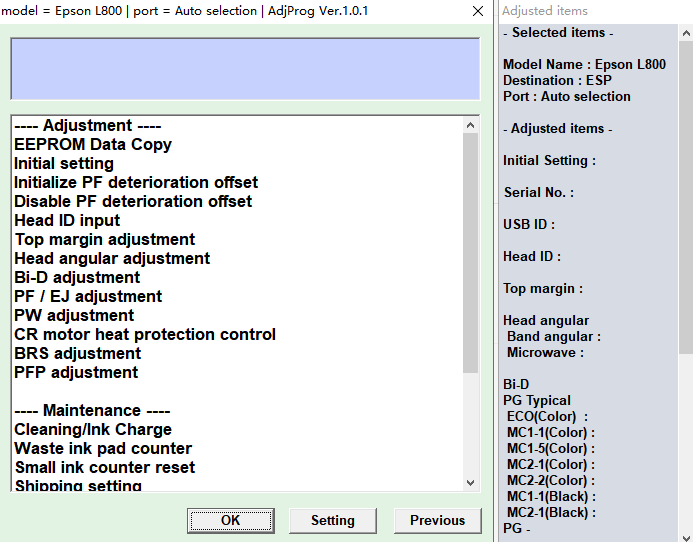Viewport: 693px width, 542px height.
Task: Select PFP adjustment entry
Action: 76,373
